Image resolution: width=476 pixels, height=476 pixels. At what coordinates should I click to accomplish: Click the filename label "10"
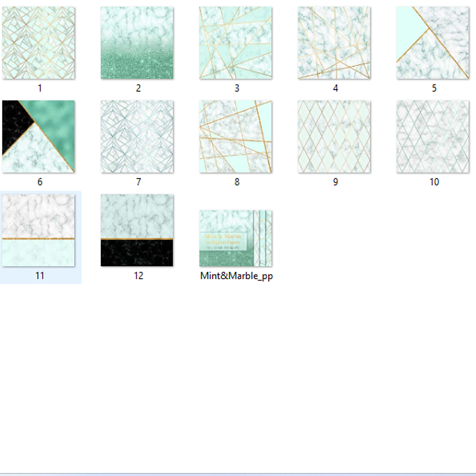pos(434,182)
